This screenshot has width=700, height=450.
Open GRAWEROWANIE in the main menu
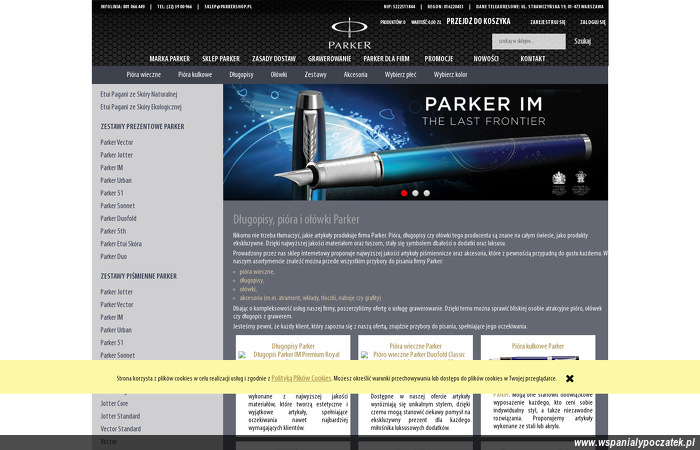click(x=329, y=58)
